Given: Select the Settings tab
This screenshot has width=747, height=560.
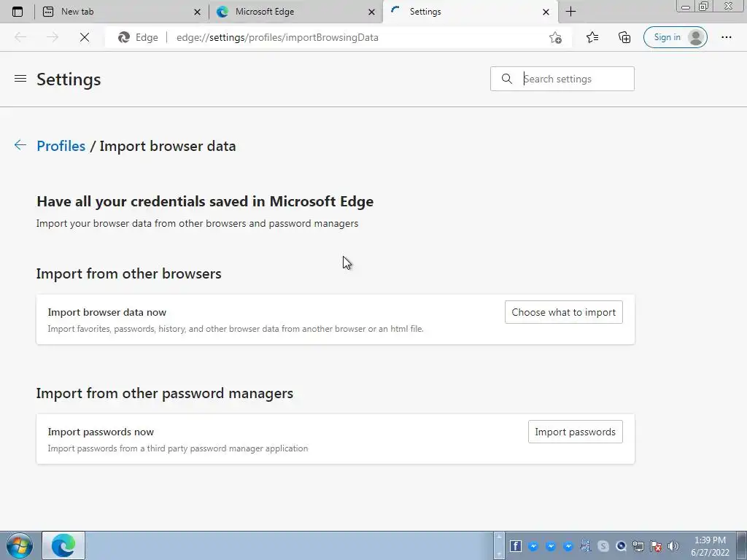Looking at the screenshot, I should 469,12.
